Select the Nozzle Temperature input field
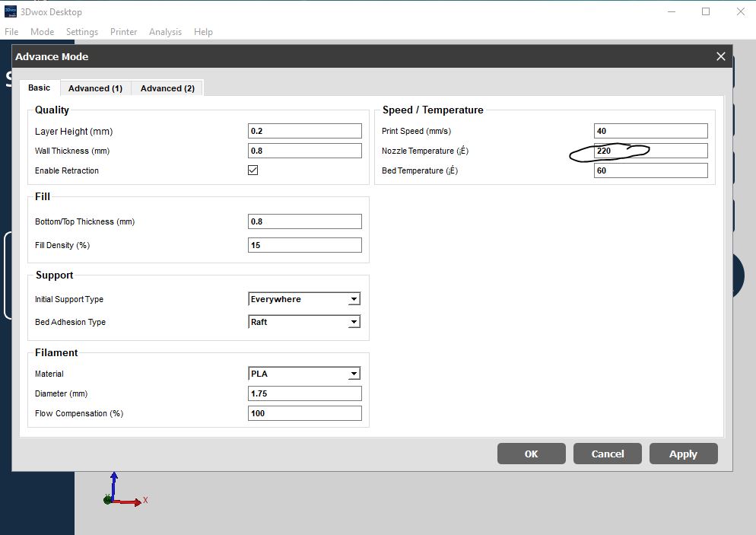756x535 pixels. 651,151
